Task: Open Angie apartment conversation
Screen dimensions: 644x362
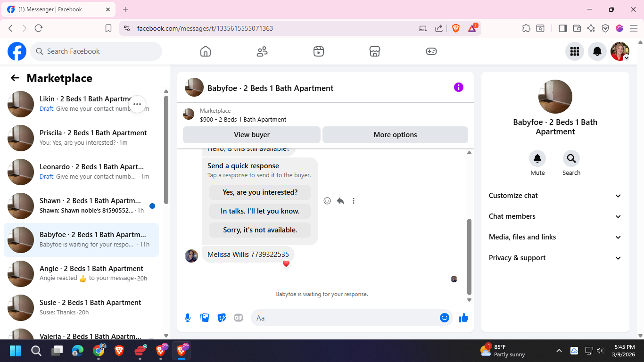Action: (81, 274)
